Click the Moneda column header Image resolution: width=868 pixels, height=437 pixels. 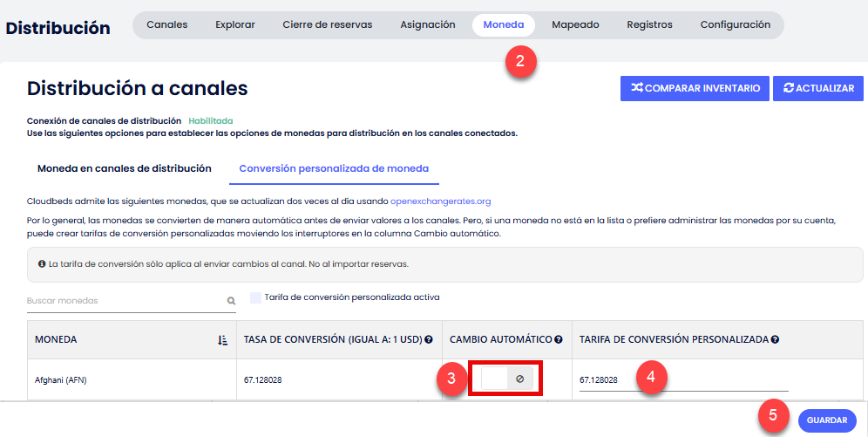[x=132, y=339]
